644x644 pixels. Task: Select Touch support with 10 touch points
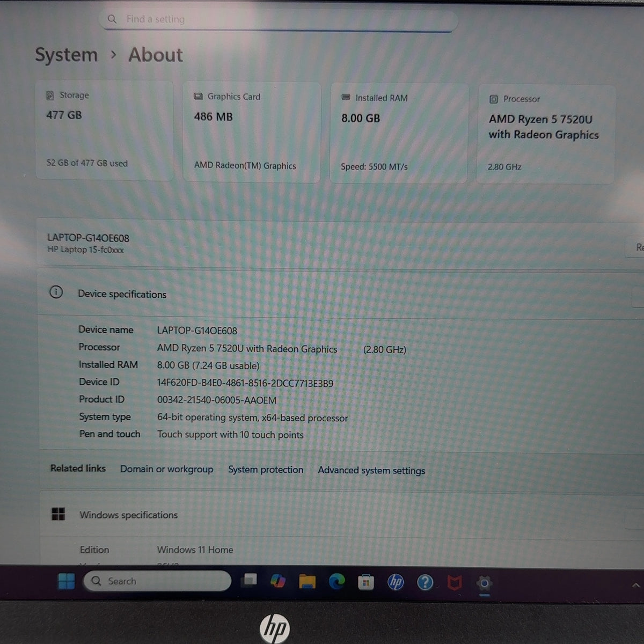(x=230, y=435)
